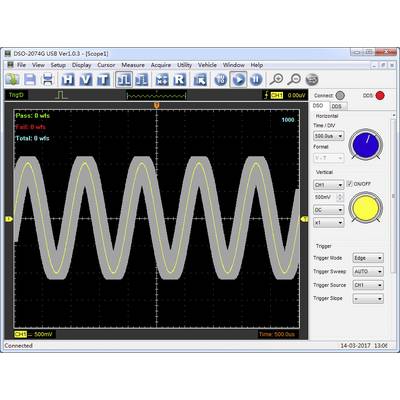The height and width of the screenshot is (400, 400).
Task: Open the View menu
Action: [x=38, y=65]
